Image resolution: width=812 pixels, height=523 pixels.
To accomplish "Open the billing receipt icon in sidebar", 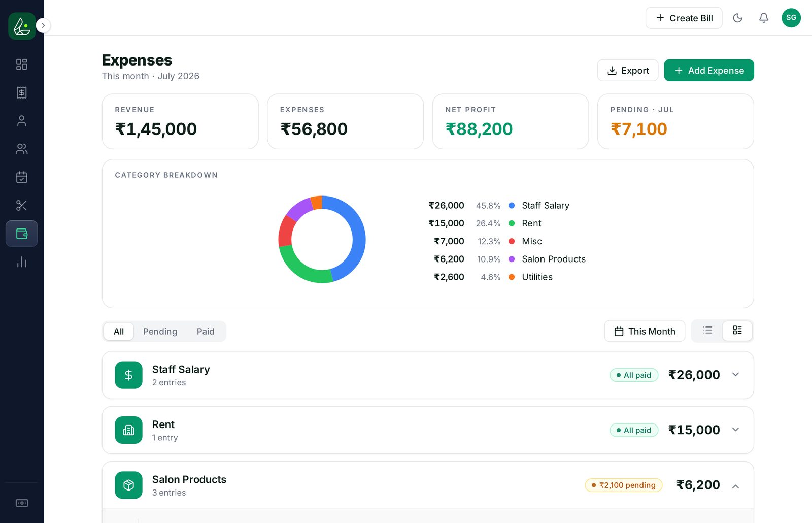I will [x=21, y=92].
